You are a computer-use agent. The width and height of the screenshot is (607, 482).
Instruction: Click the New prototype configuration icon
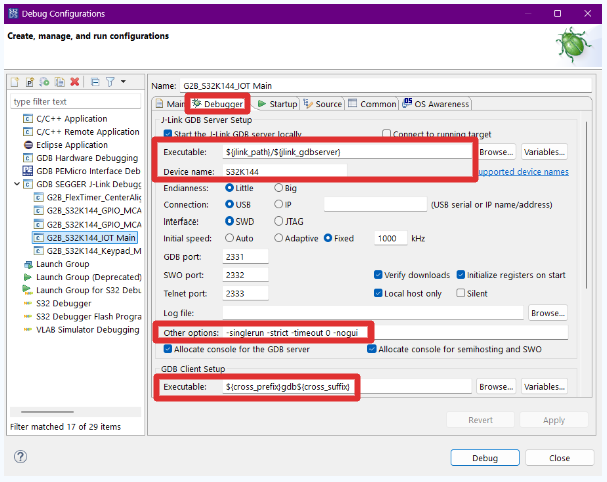[30, 82]
